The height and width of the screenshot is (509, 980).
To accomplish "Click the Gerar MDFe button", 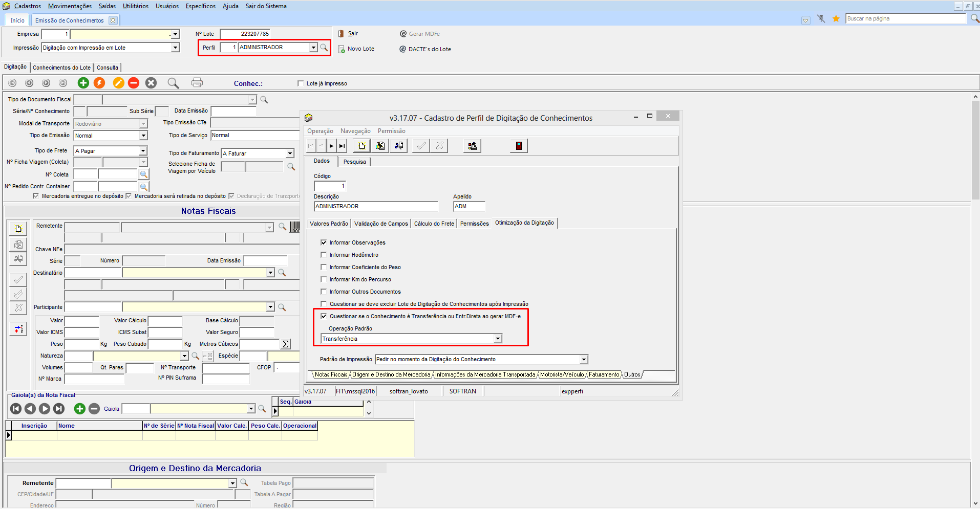I will [419, 34].
